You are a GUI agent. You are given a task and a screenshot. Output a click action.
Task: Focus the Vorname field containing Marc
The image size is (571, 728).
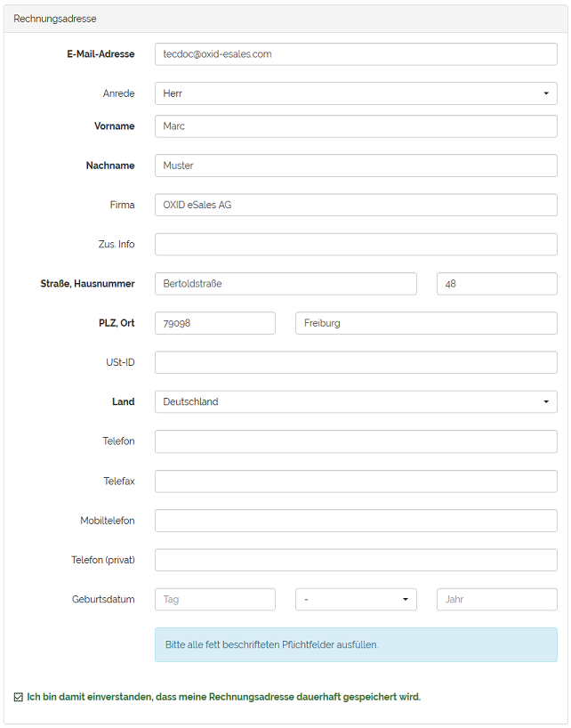(356, 126)
